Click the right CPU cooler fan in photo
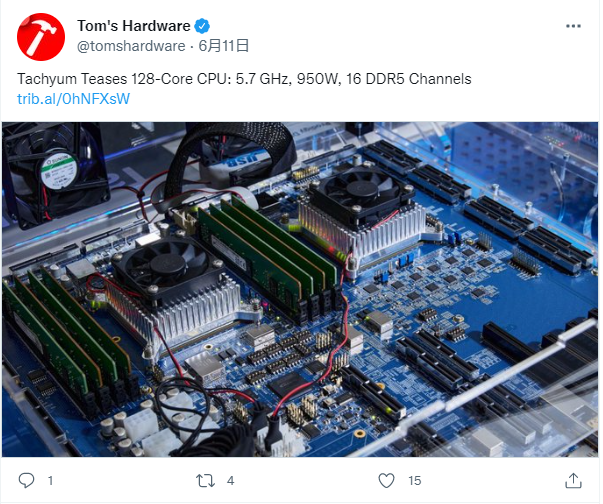603x504 pixels. 360,190
